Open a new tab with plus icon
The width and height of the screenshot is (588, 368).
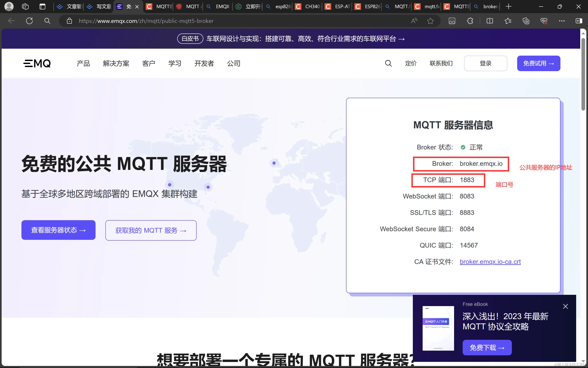pos(508,7)
